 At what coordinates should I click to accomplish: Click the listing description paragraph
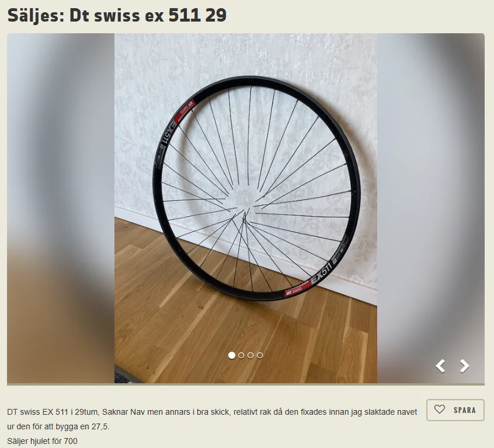212,419
